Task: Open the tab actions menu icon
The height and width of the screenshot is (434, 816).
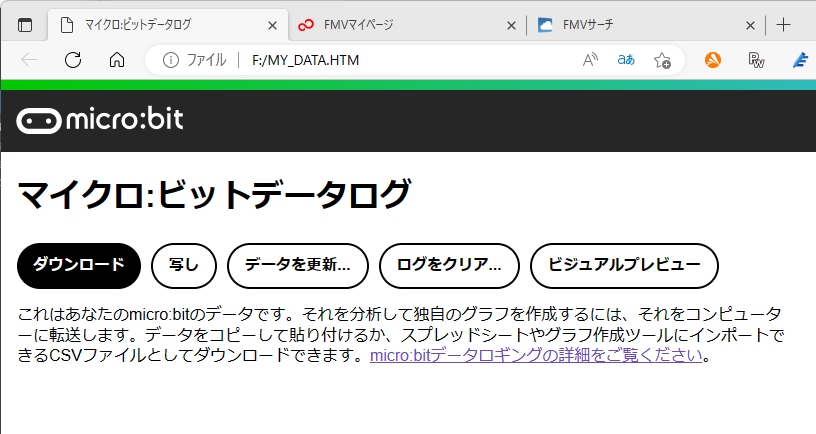Action: [24, 25]
